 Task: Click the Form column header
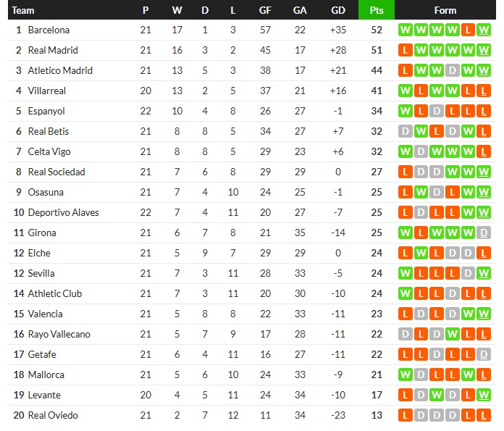[445, 10]
